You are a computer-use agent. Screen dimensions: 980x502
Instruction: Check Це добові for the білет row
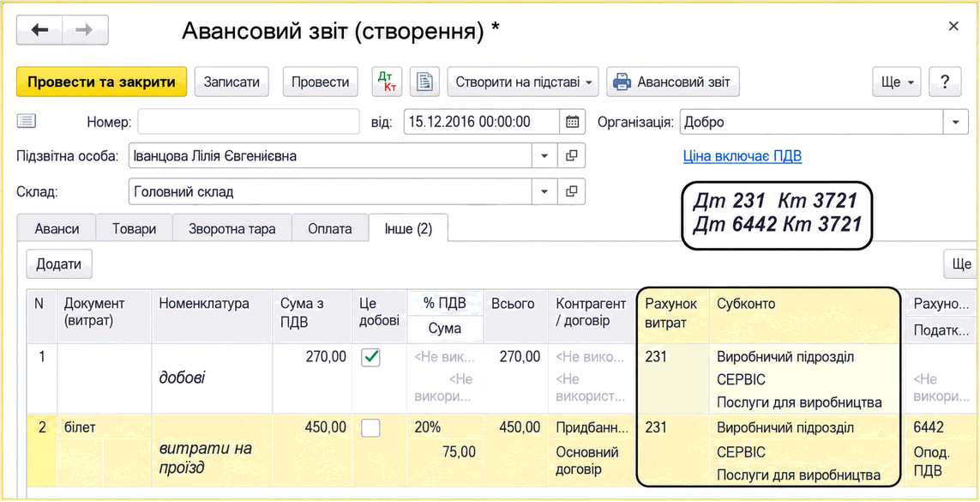click(x=371, y=427)
